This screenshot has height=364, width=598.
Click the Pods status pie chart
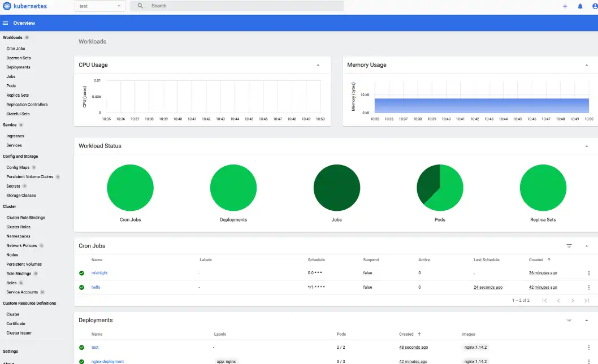point(440,187)
